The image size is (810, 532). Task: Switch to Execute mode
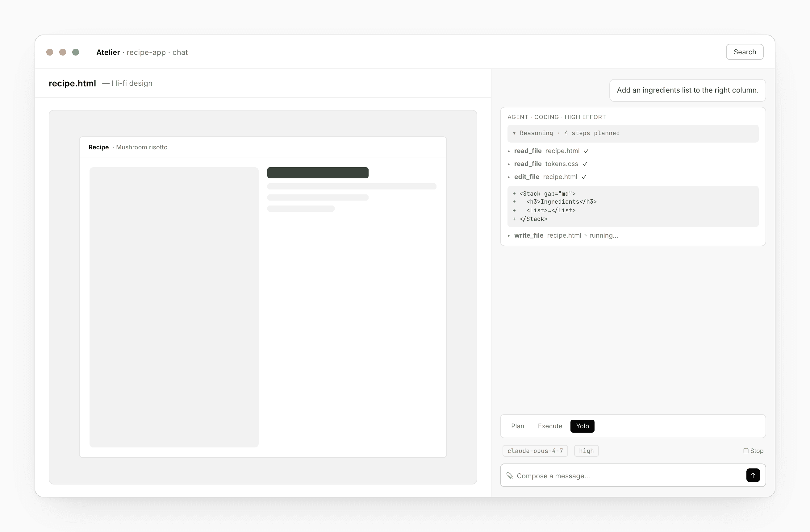tap(550, 426)
